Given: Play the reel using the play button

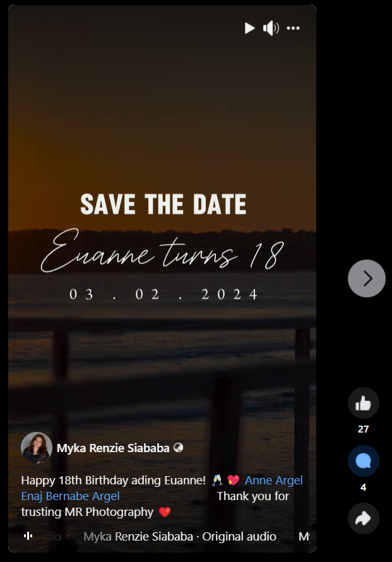Looking at the screenshot, I should 249,28.
